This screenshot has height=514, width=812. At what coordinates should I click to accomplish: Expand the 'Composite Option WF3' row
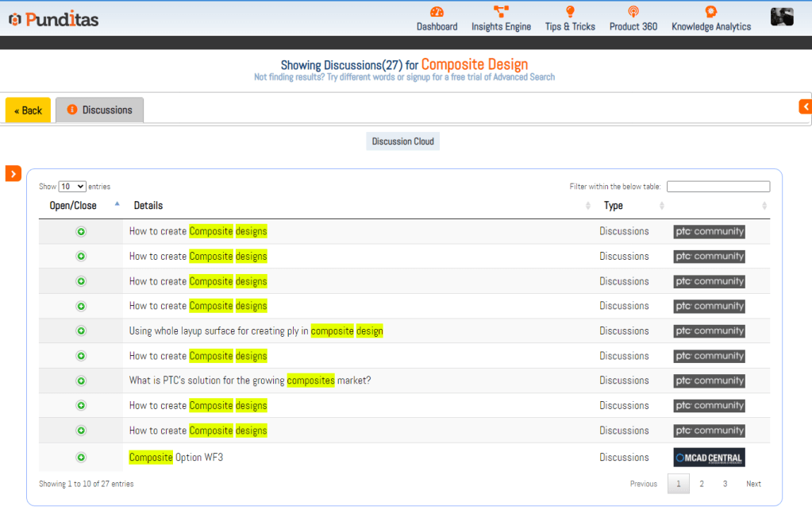[81, 458]
